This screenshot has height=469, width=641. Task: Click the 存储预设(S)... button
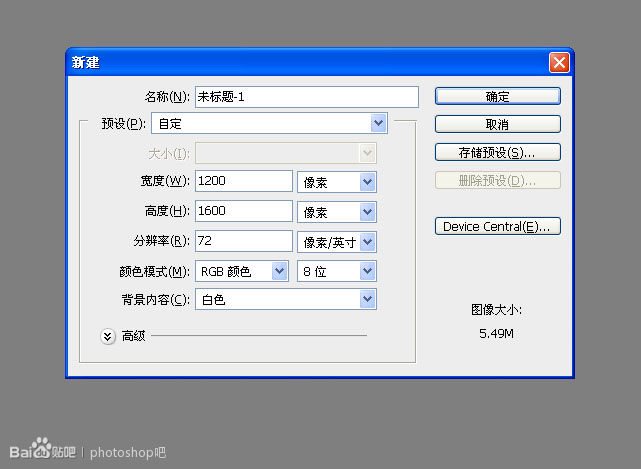point(498,152)
